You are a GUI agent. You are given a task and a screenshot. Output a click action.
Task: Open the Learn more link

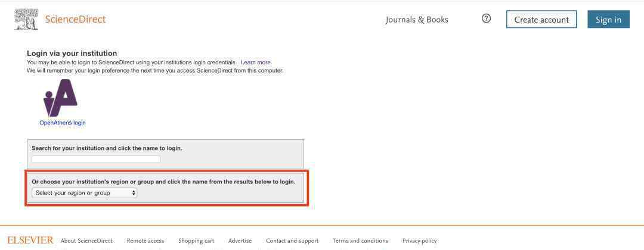click(255, 62)
